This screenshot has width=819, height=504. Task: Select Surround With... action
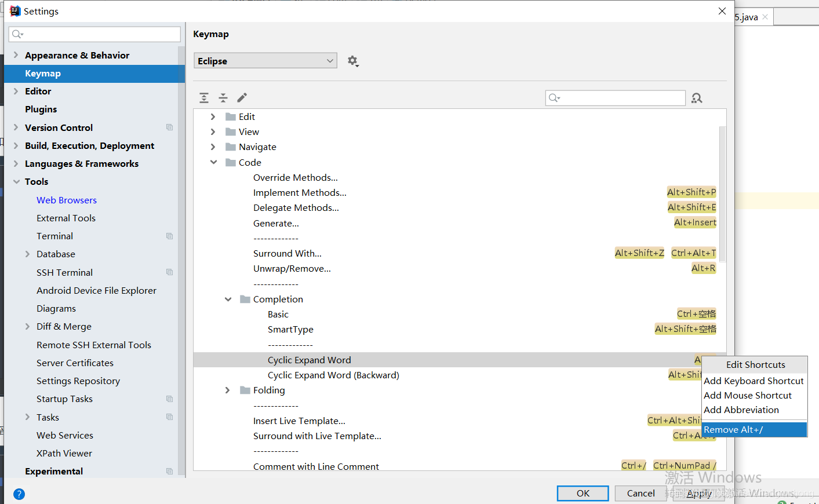(287, 253)
